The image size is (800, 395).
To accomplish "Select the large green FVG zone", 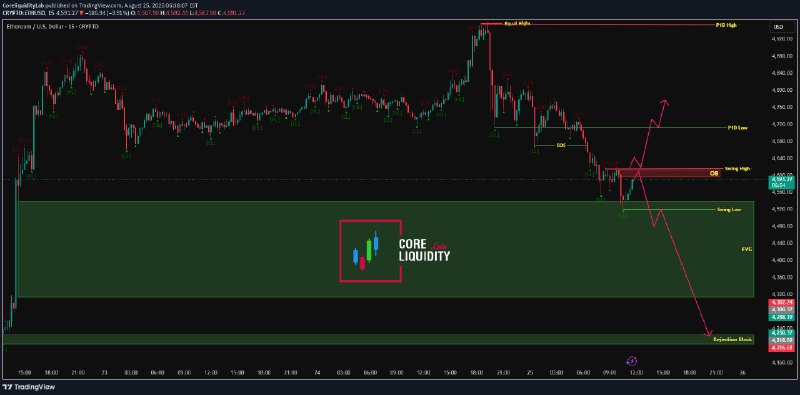I will [385, 249].
